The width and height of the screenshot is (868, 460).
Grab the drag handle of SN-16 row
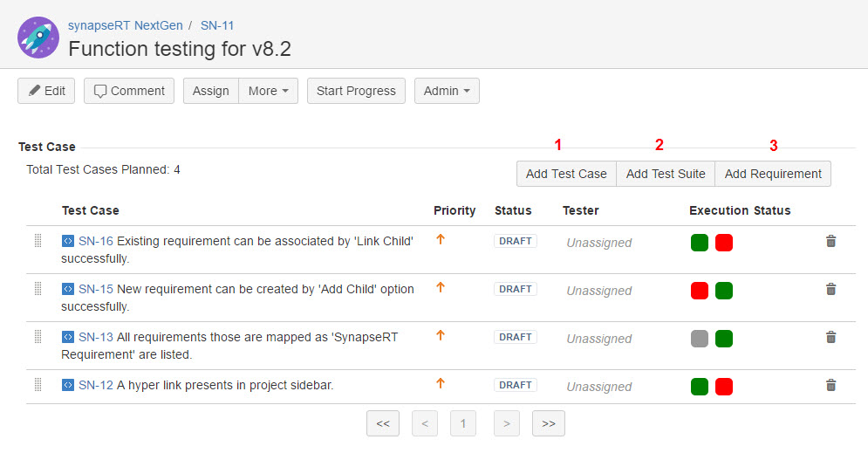pos(38,241)
